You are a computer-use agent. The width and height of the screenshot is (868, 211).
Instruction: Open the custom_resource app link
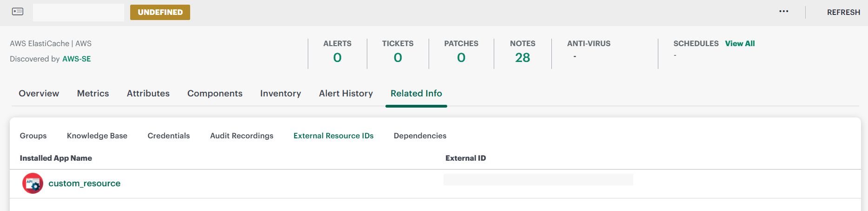coord(84,184)
